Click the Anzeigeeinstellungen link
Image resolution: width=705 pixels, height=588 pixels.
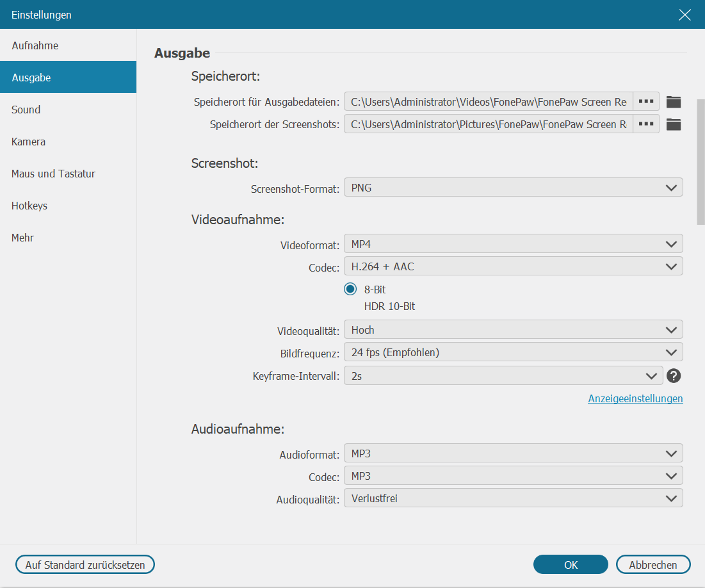pos(635,399)
